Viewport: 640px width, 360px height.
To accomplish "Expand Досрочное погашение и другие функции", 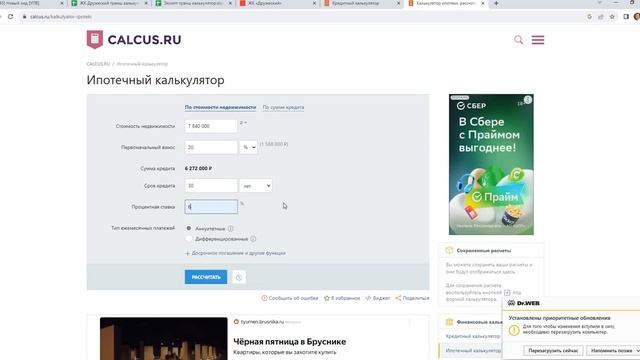I will coord(236,253).
